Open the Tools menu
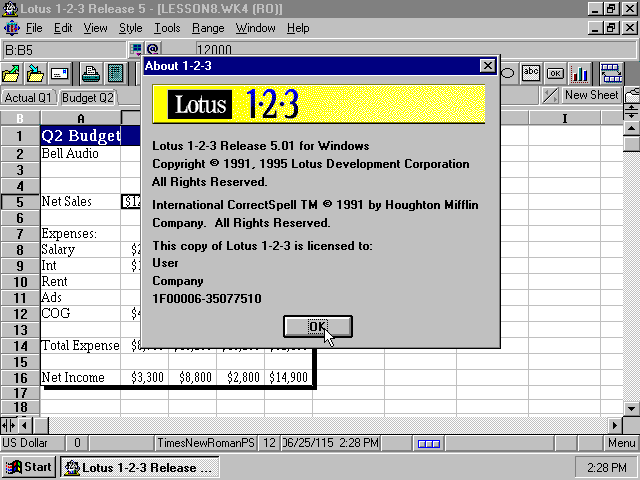Image resolution: width=640 pixels, height=480 pixels. coord(167,28)
